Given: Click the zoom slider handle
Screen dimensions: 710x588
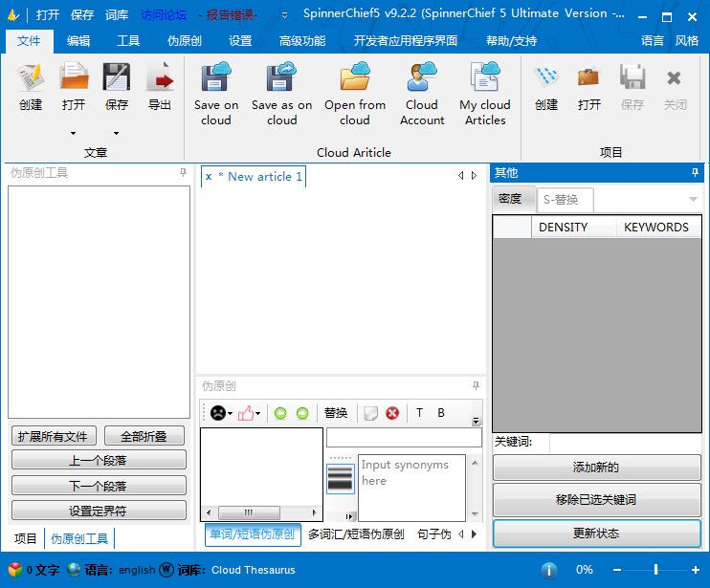Looking at the screenshot, I should point(655,570).
